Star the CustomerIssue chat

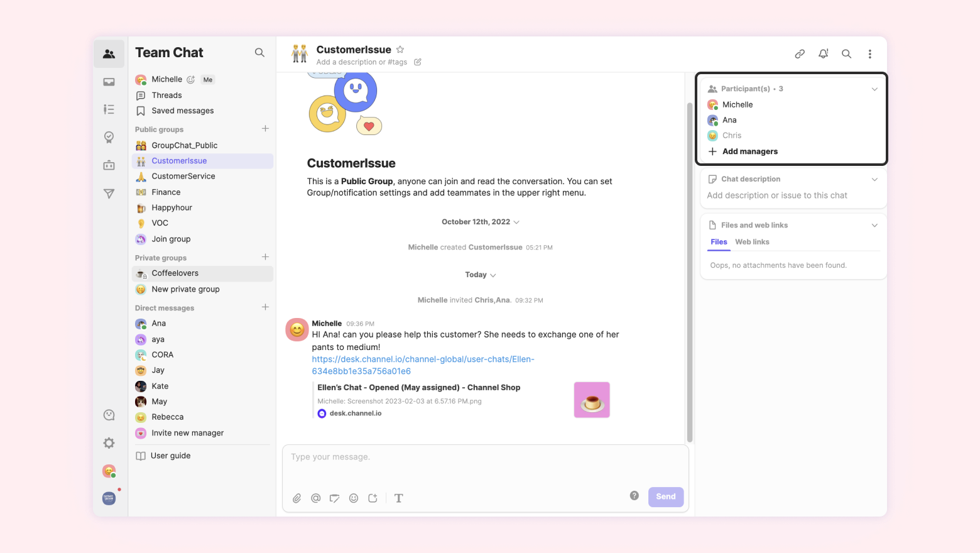pyautogui.click(x=400, y=50)
